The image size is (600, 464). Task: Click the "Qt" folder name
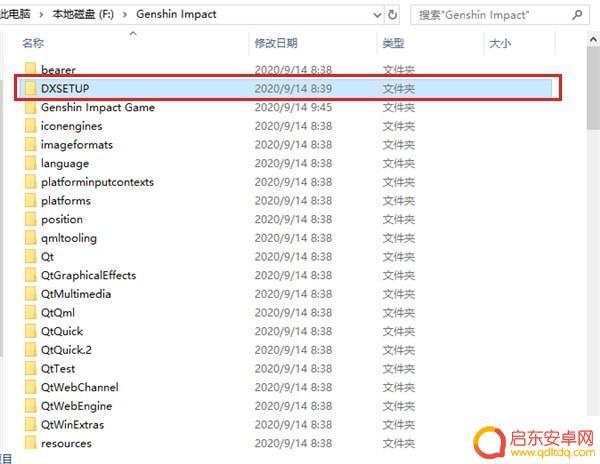(x=47, y=257)
